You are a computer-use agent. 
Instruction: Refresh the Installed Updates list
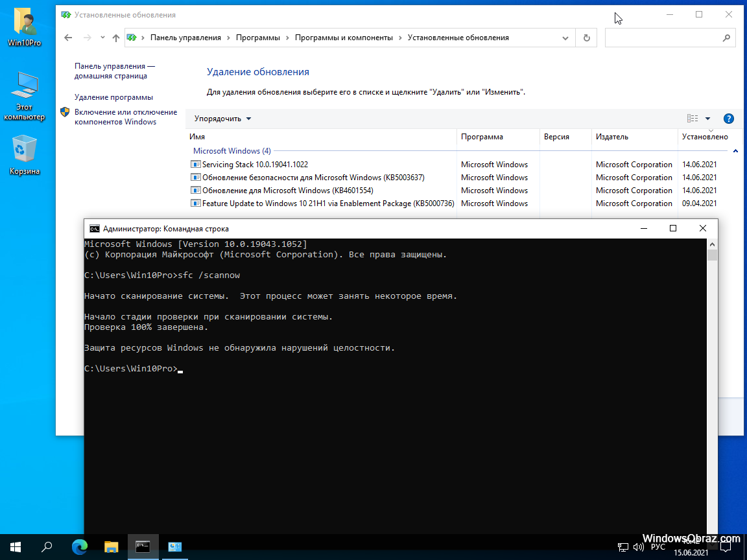(586, 38)
